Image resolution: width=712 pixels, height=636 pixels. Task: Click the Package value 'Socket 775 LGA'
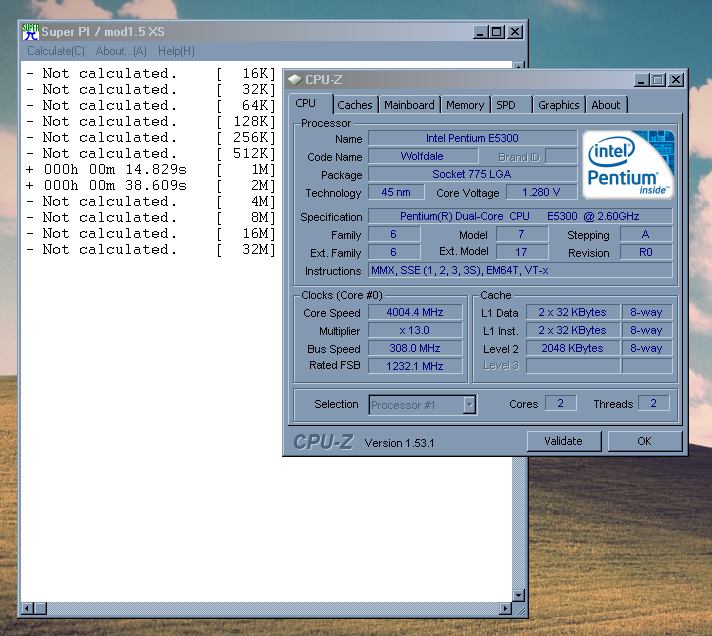click(x=472, y=174)
